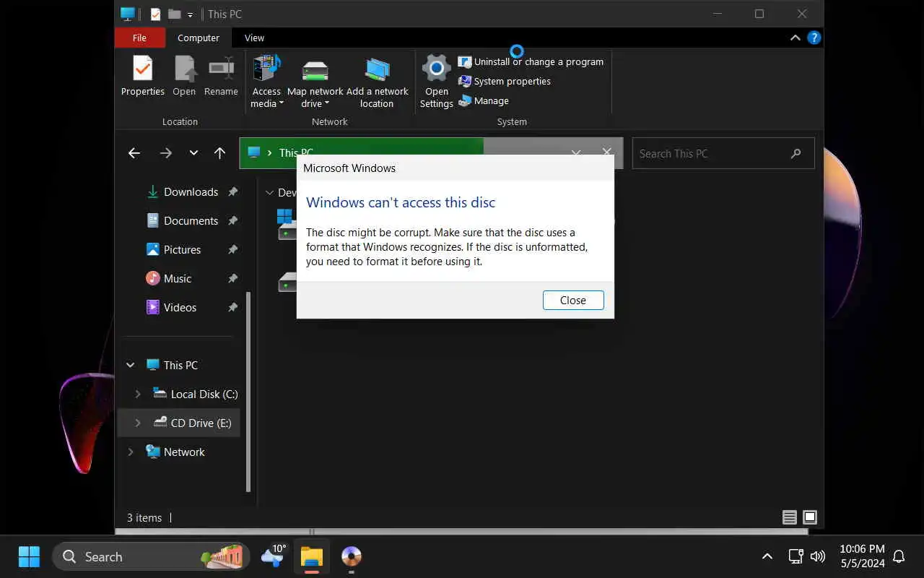
Task: Show hidden system tray icons
Action: pyautogui.click(x=767, y=556)
